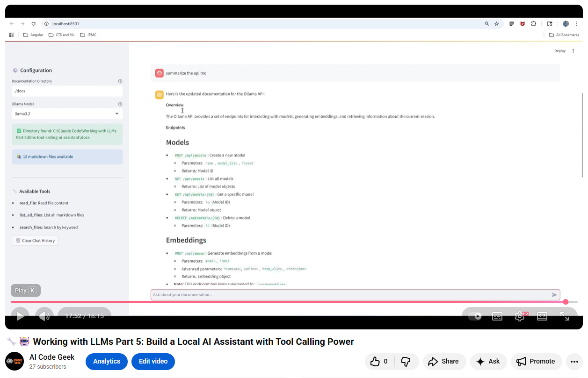
Task: Mute the video using the speaker icon
Action: pos(44,316)
